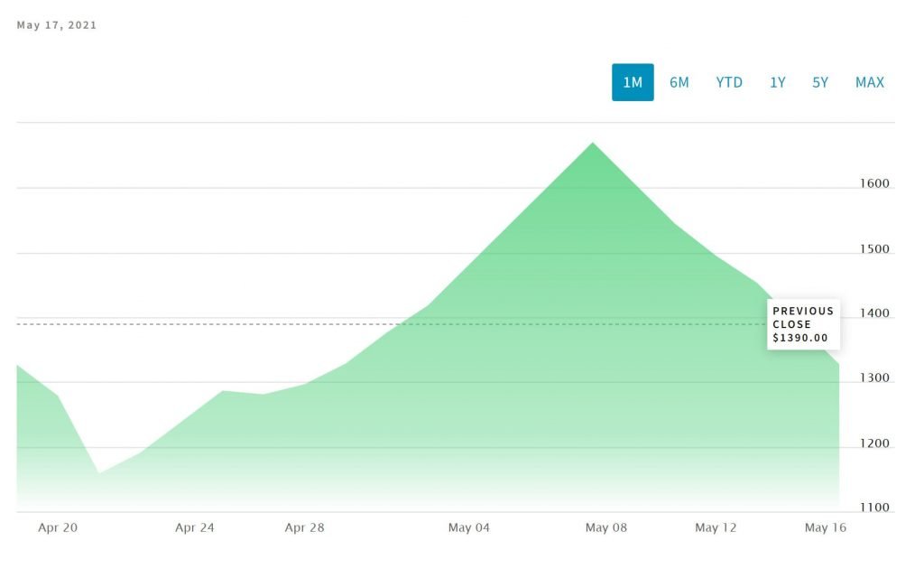Click the chart peak near May 08

pyautogui.click(x=592, y=144)
